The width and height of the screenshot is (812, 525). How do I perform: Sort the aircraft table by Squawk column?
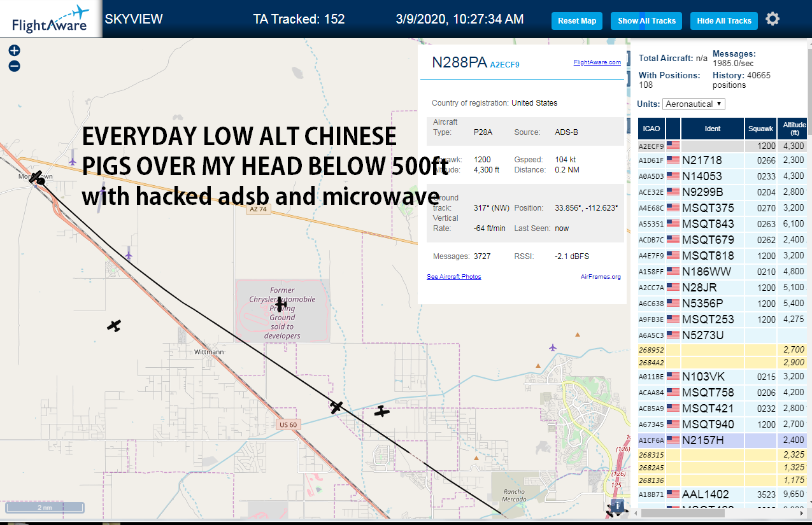pos(761,129)
